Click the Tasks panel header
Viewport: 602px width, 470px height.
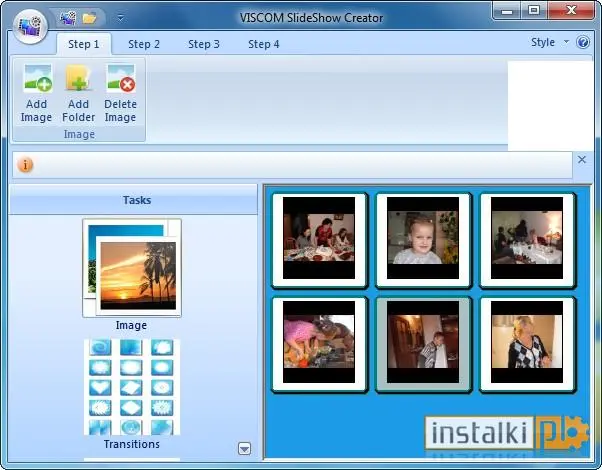pos(133,200)
